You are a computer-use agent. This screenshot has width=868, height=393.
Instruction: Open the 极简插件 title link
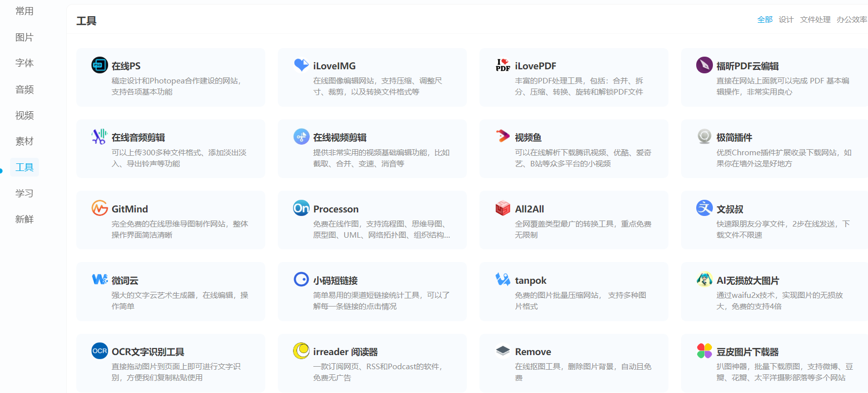pos(735,138)
